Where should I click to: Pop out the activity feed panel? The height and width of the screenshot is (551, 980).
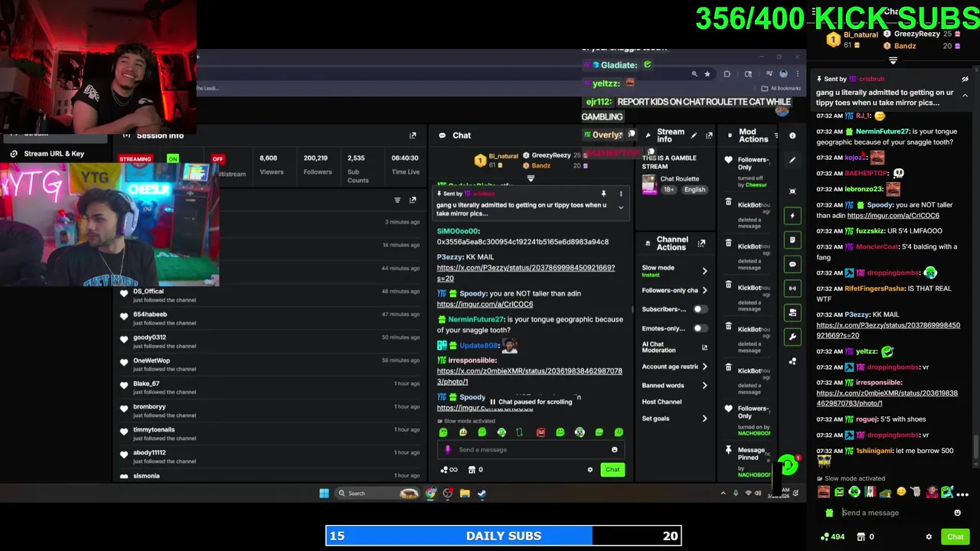(413, 201)
